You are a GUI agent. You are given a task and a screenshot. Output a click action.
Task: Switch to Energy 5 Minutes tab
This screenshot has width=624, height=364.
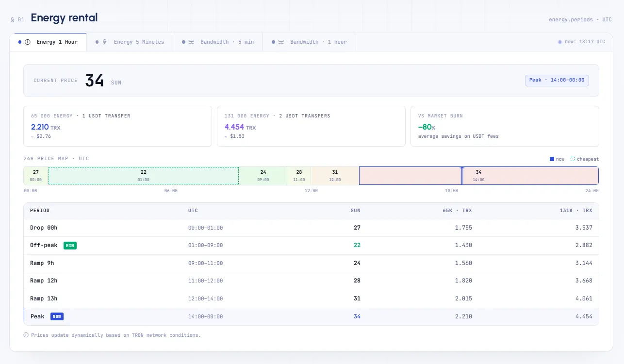click(130, 42)
